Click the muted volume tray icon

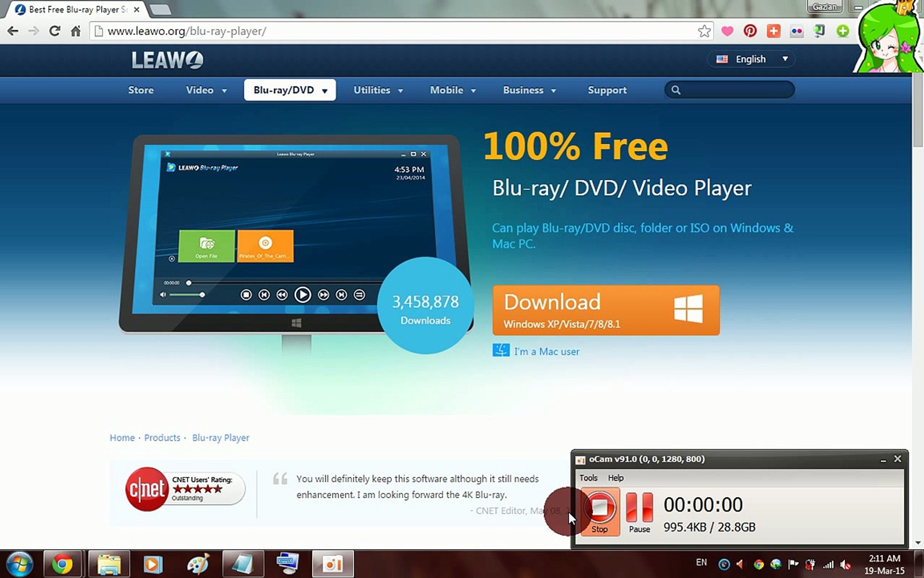(846, 564)
